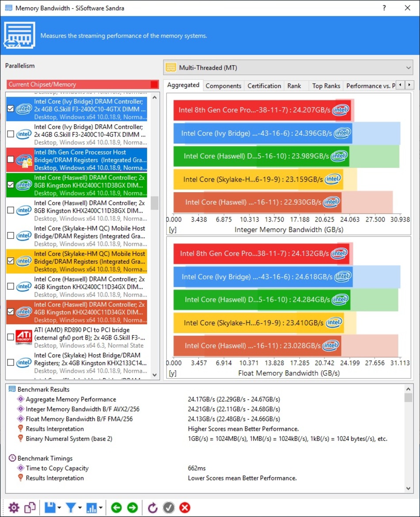Click the purple refresh arrow icon
The image size is (420, 517).
[x=153, y=507]
